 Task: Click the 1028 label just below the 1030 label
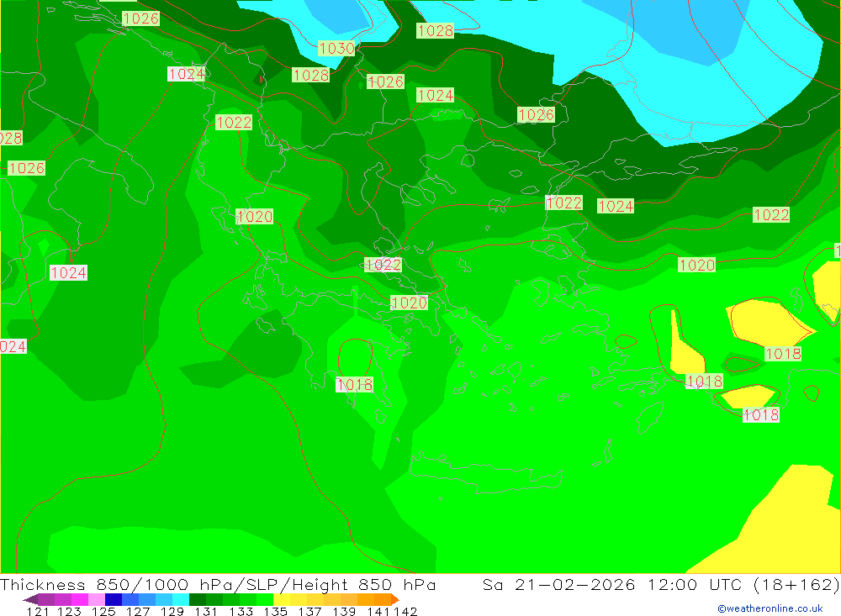tap(311, 75)
